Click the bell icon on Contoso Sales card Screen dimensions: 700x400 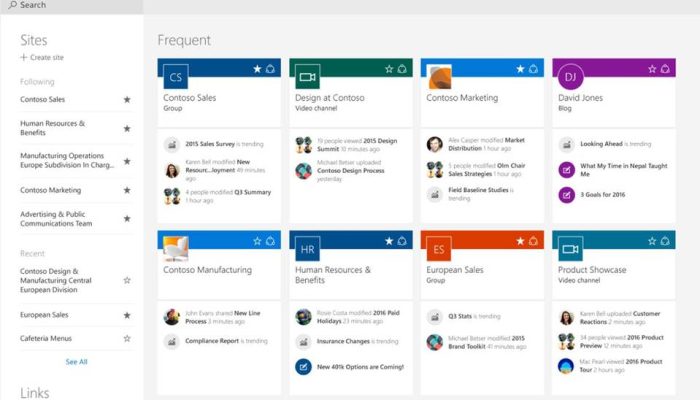pyautogui.click(x=270, y=69)
